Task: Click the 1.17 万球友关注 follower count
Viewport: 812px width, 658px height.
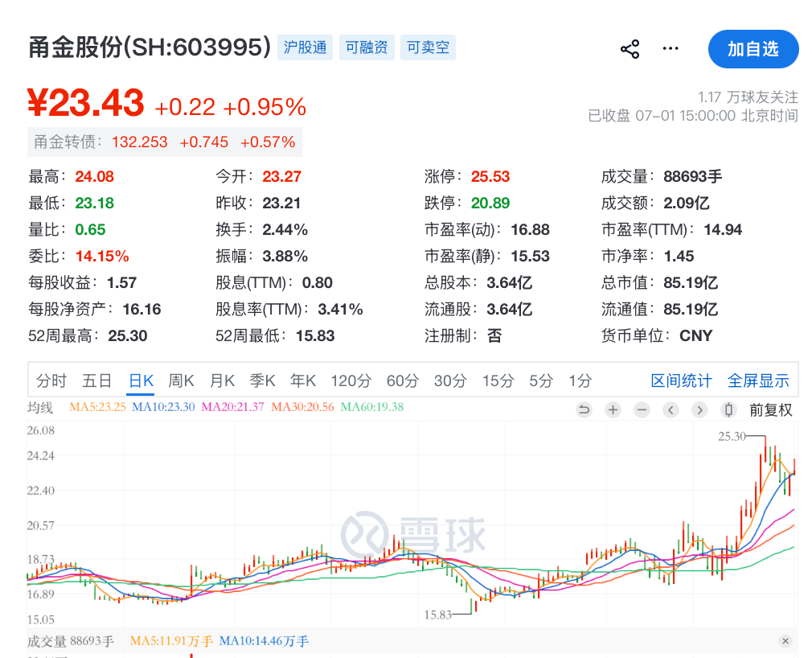Action: click(748, 97)
